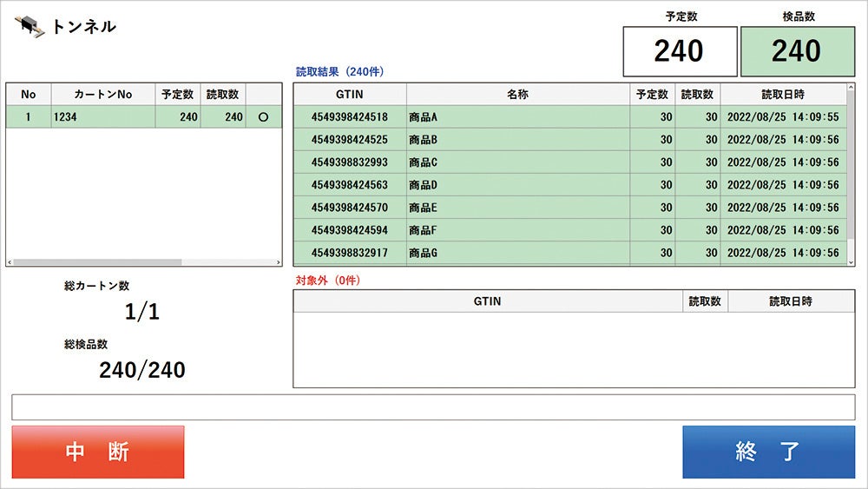Click the GTIN header in the 対象外 table
The width and height of the screenshot is (868, 489).
click(x=488, y=301)
